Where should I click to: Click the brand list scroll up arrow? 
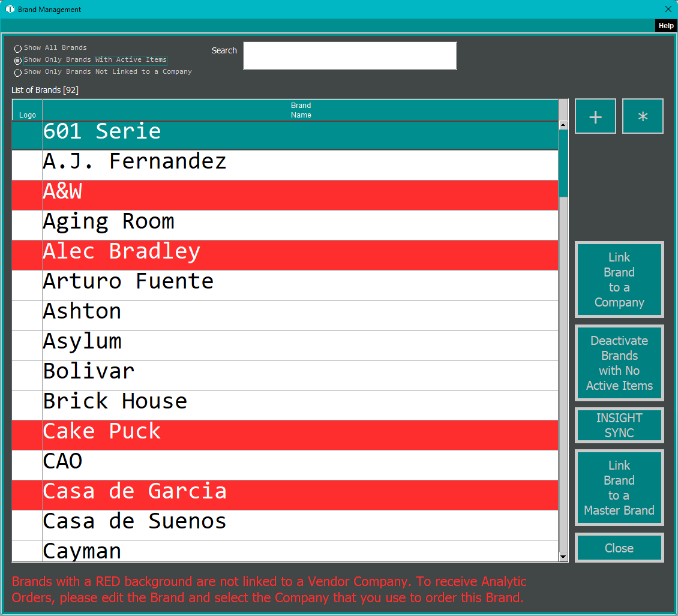click(563, 125)
